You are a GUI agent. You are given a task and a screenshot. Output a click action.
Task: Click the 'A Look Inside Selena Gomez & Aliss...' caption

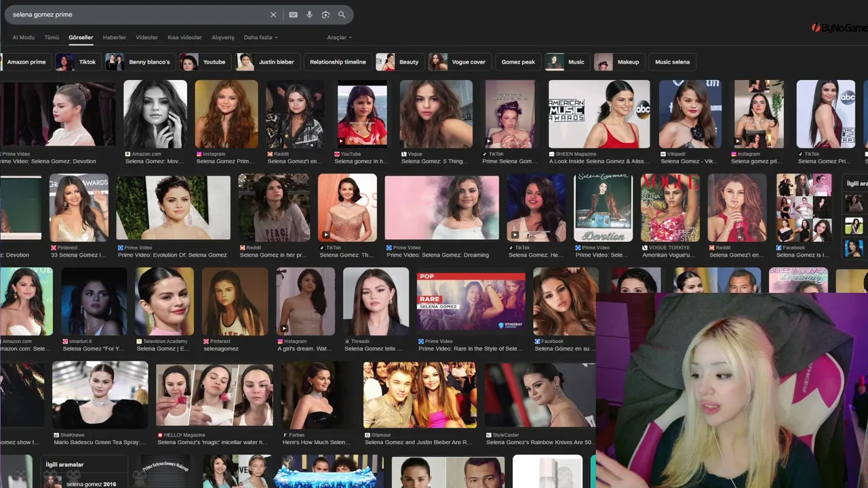coord(599,161)
